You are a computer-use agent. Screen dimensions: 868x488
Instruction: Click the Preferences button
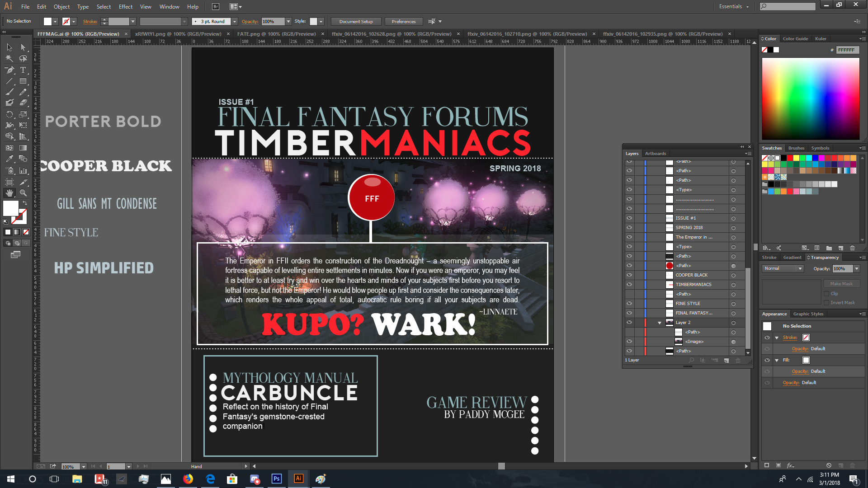click(403, 21)
